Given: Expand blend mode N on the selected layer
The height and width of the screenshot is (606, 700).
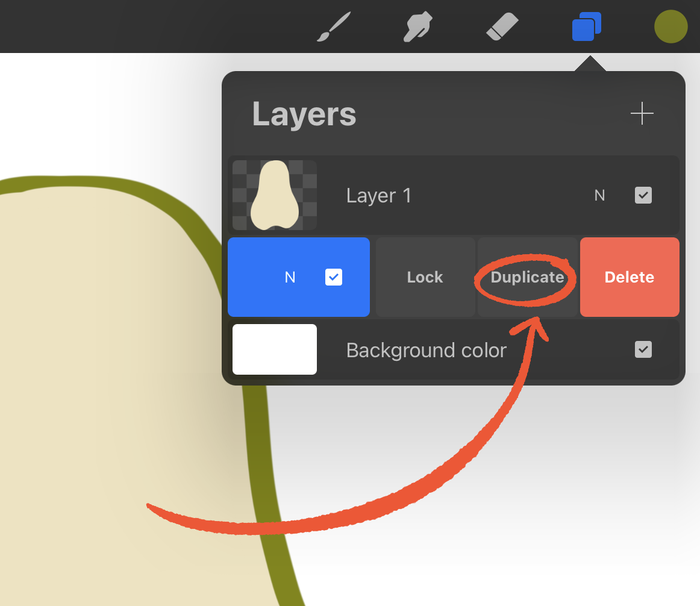Looking at the screenshot, I should [290, 277].
